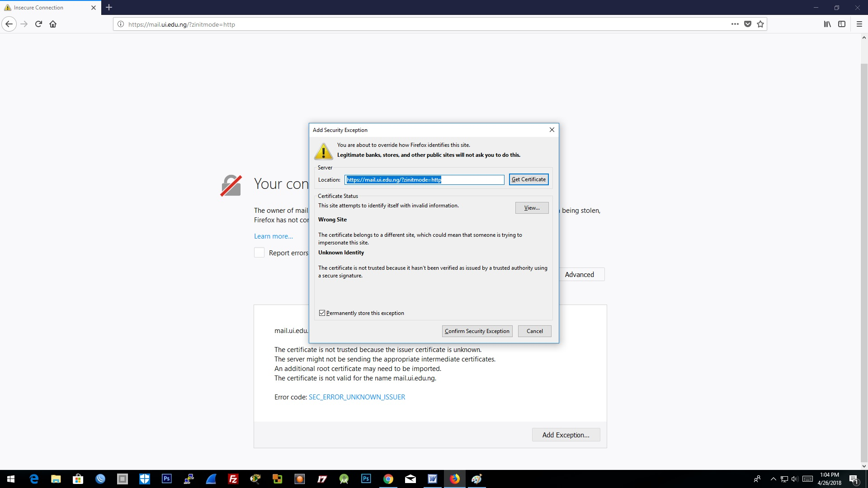Click the Reload page icon
Viewport: 868px width, 488px height.
tap(38, 24)
